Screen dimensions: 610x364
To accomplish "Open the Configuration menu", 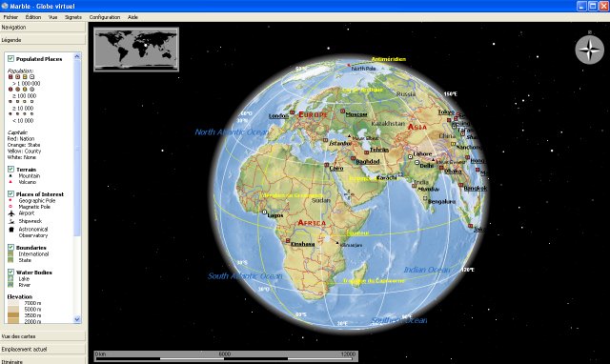I will [x=104, y=17].
